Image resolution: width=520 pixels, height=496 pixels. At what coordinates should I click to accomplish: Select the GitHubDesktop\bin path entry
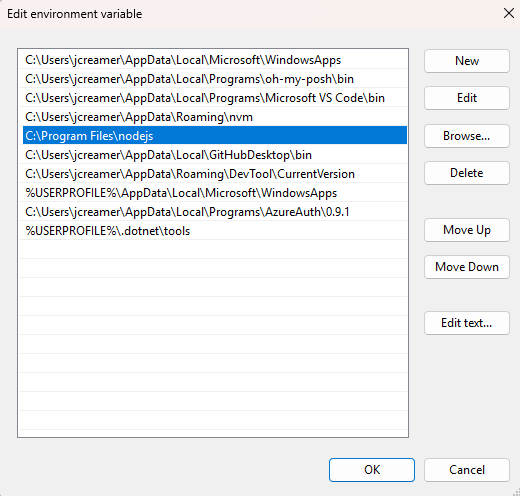[213, 155]
